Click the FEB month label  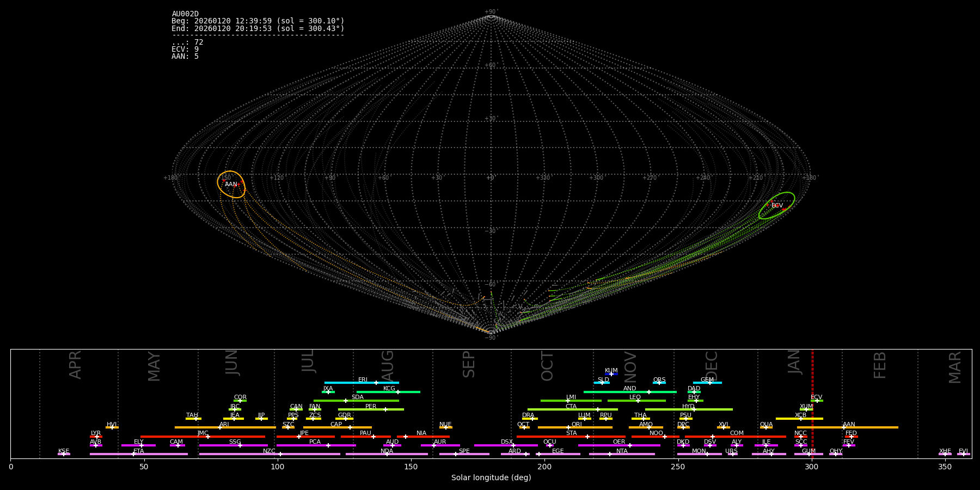pyautogui.click(x=880, y=365)
